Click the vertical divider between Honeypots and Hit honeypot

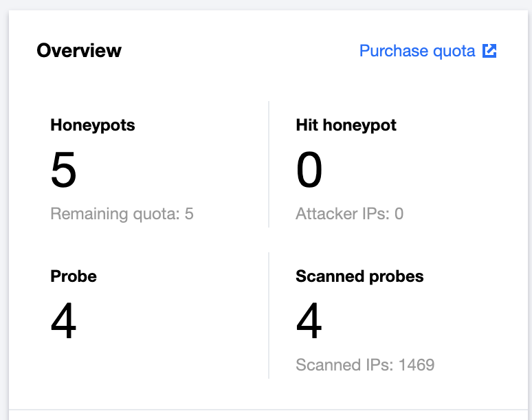click(x=269, y=165)
